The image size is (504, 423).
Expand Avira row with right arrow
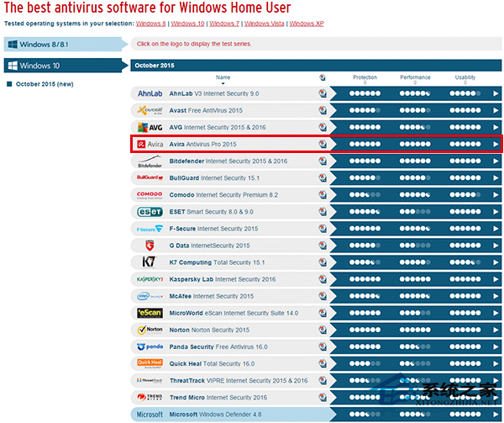click(x=496, y=144)
